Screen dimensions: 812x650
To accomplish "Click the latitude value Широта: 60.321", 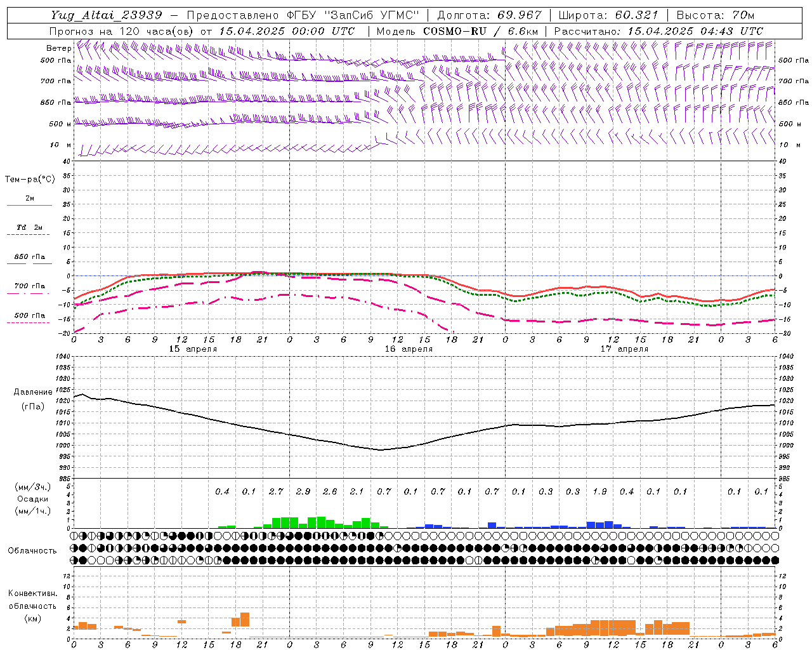I will pyautogui.click(x=608, y=15).
